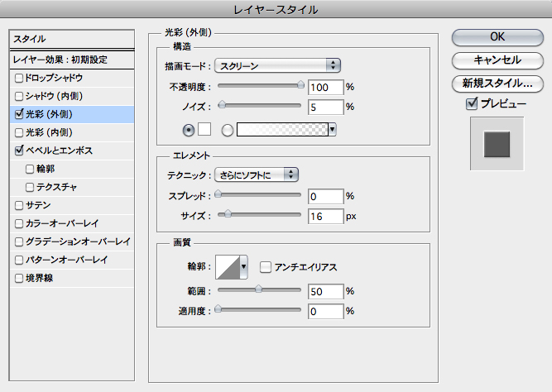Click the 新規スタイル button

coord(497,83)
